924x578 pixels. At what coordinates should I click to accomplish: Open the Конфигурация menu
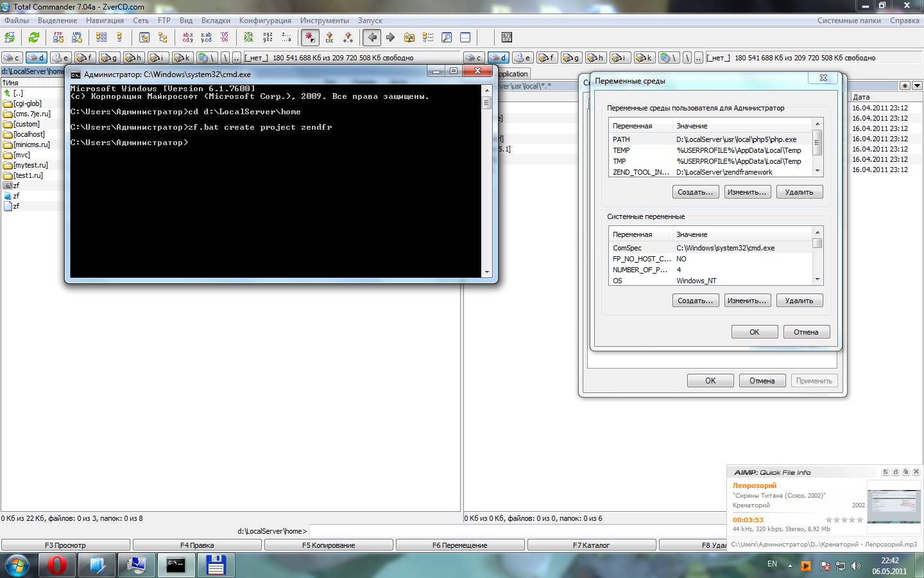[265, 21]
